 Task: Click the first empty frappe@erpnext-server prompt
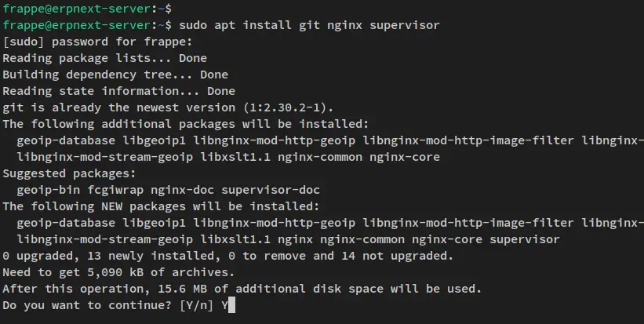[x=87, y=8]
